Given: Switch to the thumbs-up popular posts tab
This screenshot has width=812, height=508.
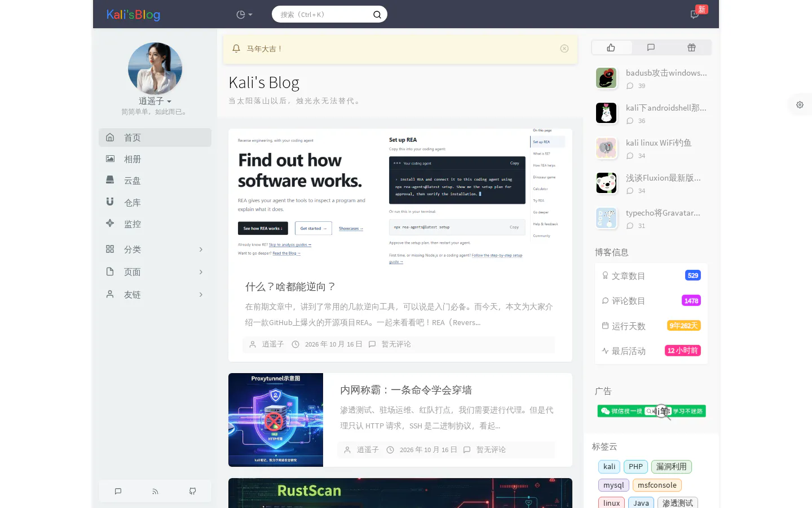Looking at the screenshot, I should [x=611, y=47].
